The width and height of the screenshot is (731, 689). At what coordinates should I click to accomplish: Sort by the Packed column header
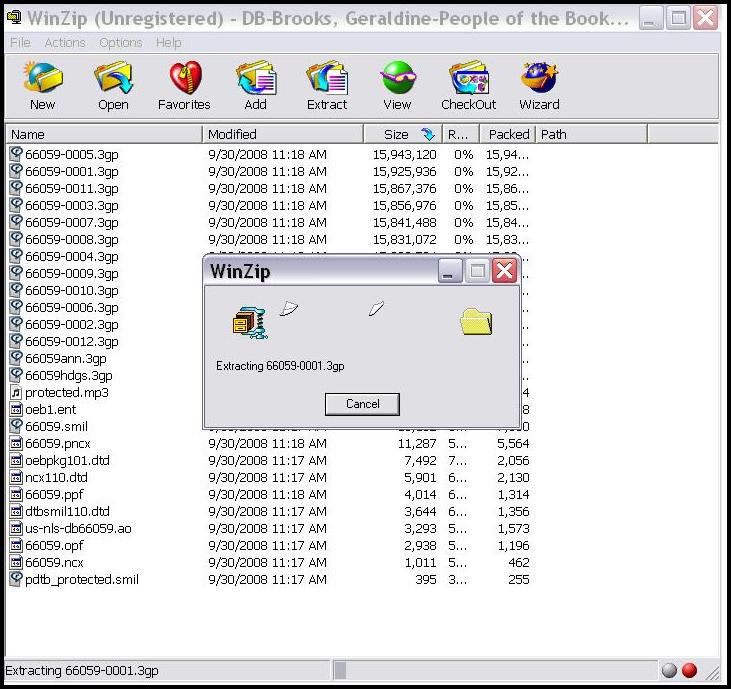tap(507, 134)
